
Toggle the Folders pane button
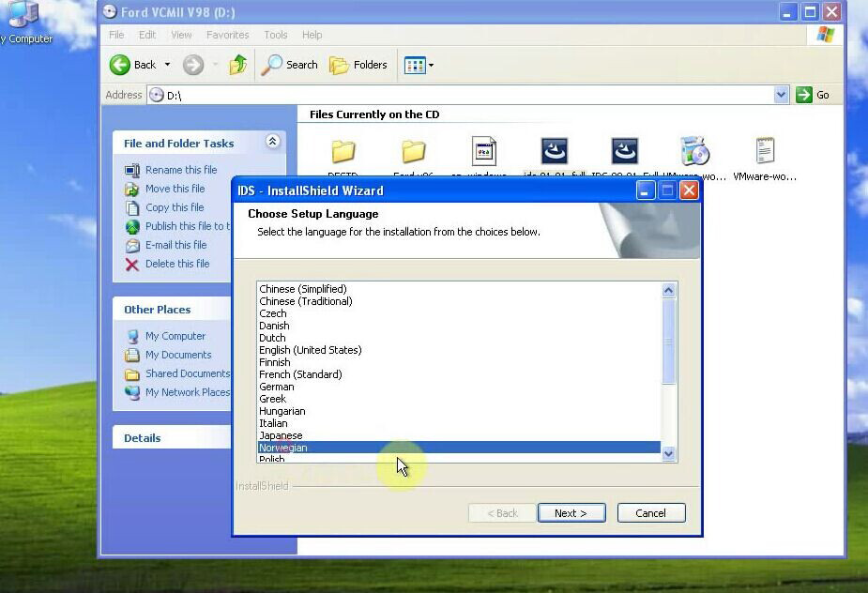pos(358,65)
